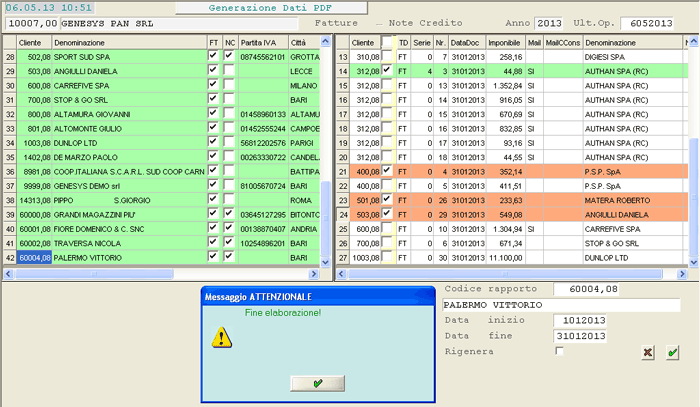This screenshot has height=407, width=700.
Task: Toggle FT checkbox for GENESYS DEMO srl
Action: point(213,185)
